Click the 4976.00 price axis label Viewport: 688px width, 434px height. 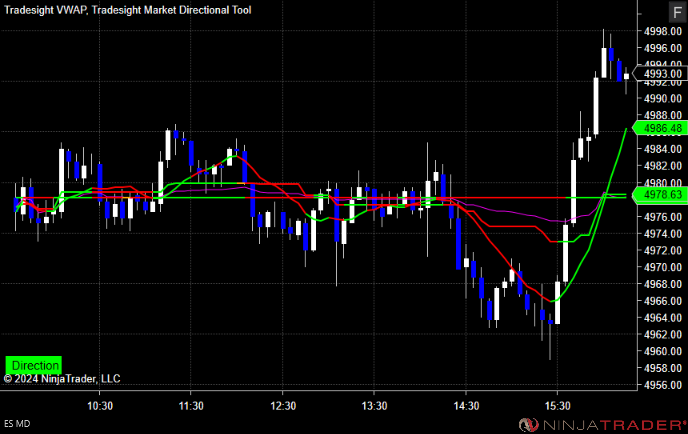[663, 217]
